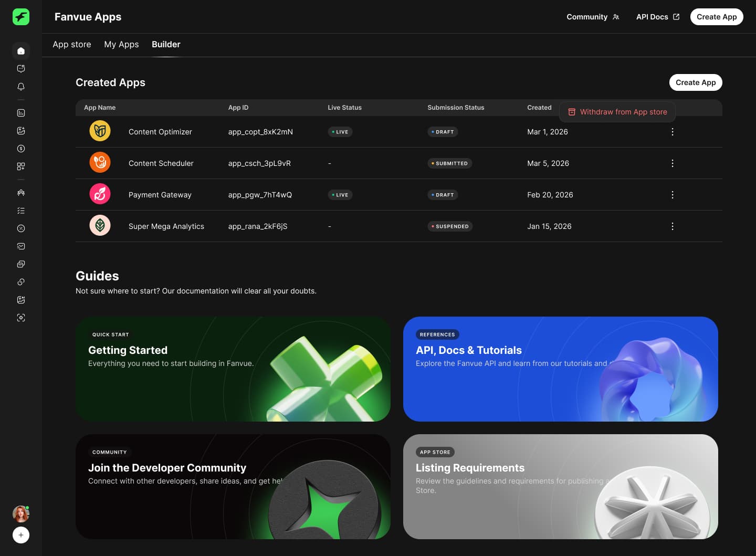The width and height of the screenshot is (756, 556).
Task: Select the Builder tab
Action: coord(166,45)
